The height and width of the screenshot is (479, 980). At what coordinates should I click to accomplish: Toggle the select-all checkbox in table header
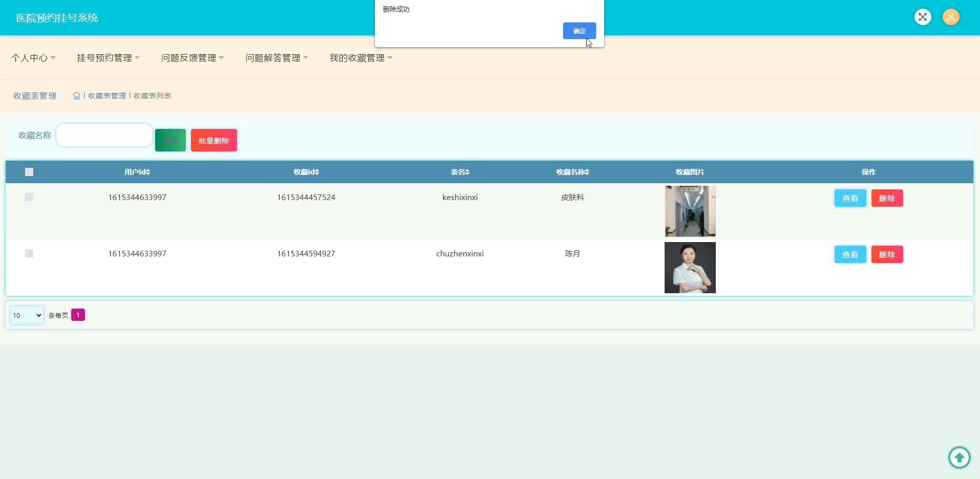(29, 172)
